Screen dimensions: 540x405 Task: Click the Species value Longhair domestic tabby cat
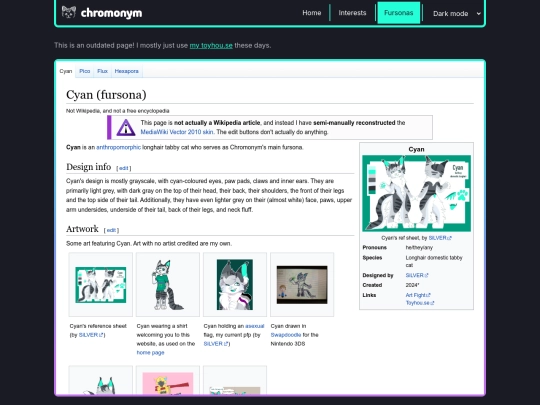coord(434,261)
